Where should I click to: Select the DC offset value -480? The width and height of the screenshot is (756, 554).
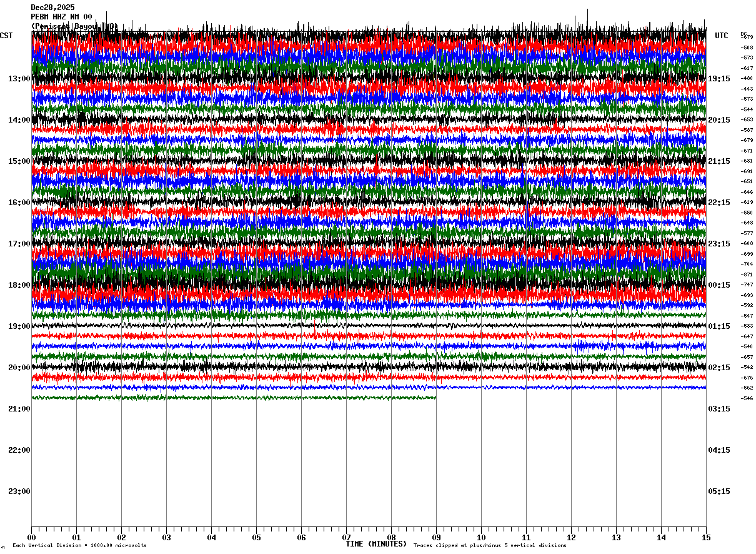(747, 78)
